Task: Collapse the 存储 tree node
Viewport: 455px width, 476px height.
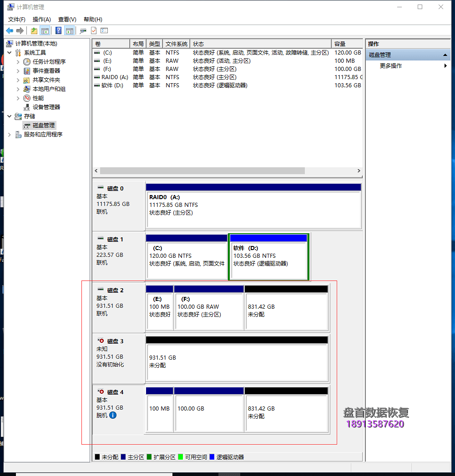Action: (10, 116)
